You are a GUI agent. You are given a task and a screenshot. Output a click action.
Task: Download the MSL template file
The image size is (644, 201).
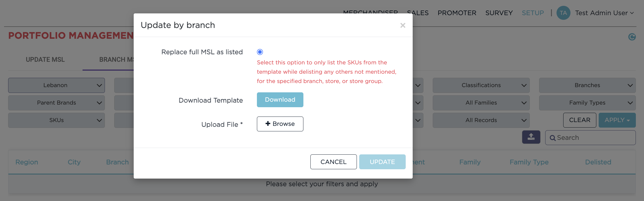(x=280, y=100)
